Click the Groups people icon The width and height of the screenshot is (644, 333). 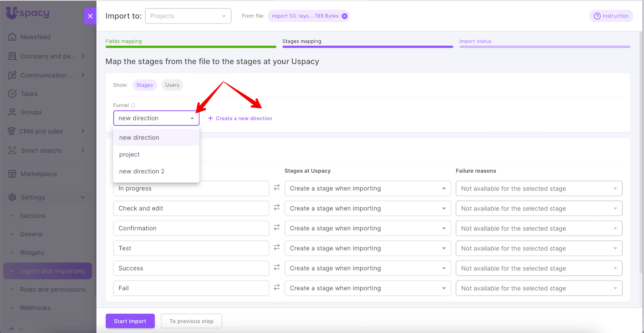point(12,112)
